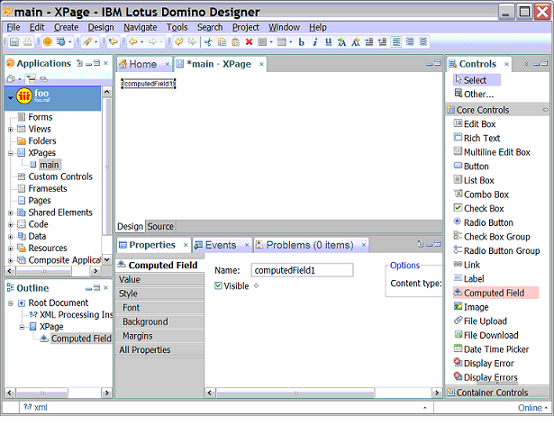Viewport: 554px width, 425px height.
Task: Switch to the Home tab
Action: click(143, 64)
